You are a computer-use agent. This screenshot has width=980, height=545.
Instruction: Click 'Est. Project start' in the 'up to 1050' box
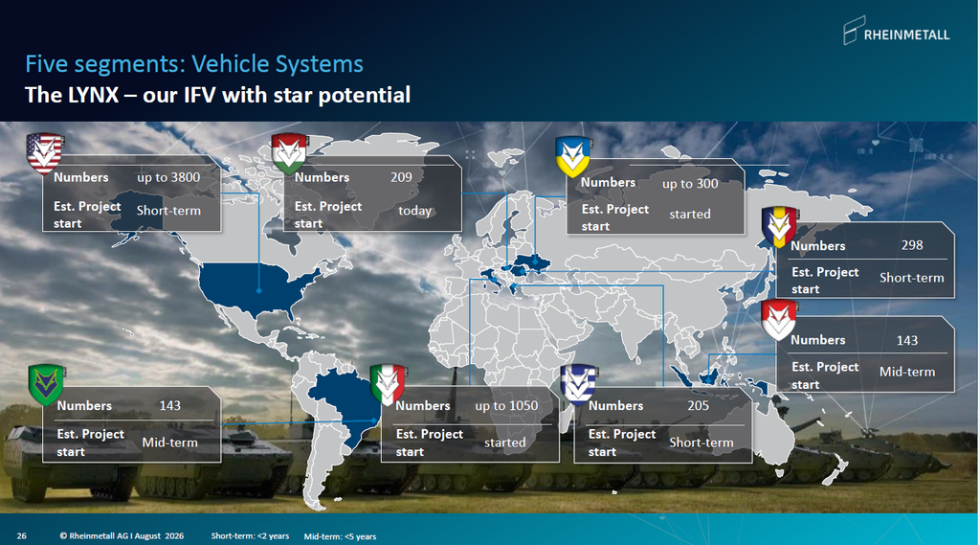430,443
